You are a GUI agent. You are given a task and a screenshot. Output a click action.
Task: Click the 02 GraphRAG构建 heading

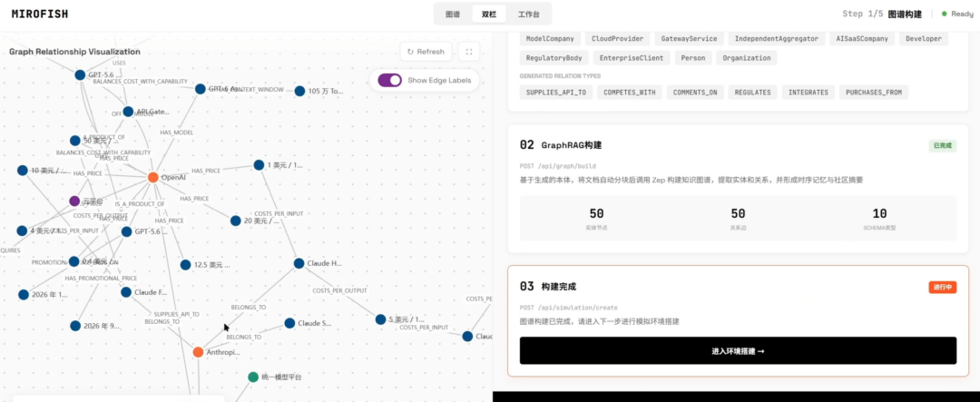tap(562, 145)
